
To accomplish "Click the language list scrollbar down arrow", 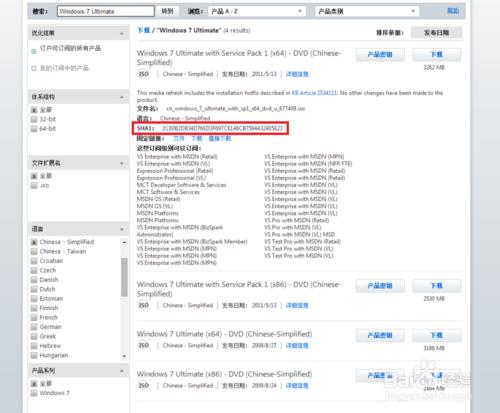I will [124, 356].
